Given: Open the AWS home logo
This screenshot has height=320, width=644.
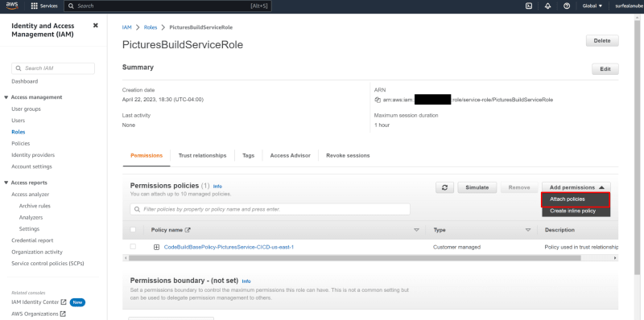Looking at the screenshot, I should click(x=12, y=6).
